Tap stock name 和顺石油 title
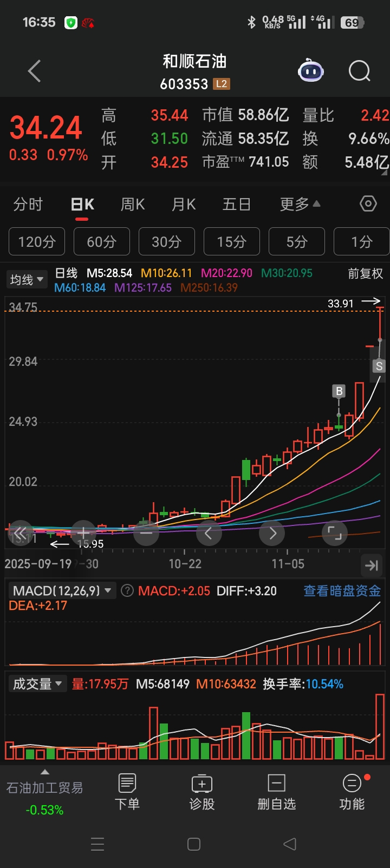The width and height of the screenshot is (390, 868). coord(194,61)
